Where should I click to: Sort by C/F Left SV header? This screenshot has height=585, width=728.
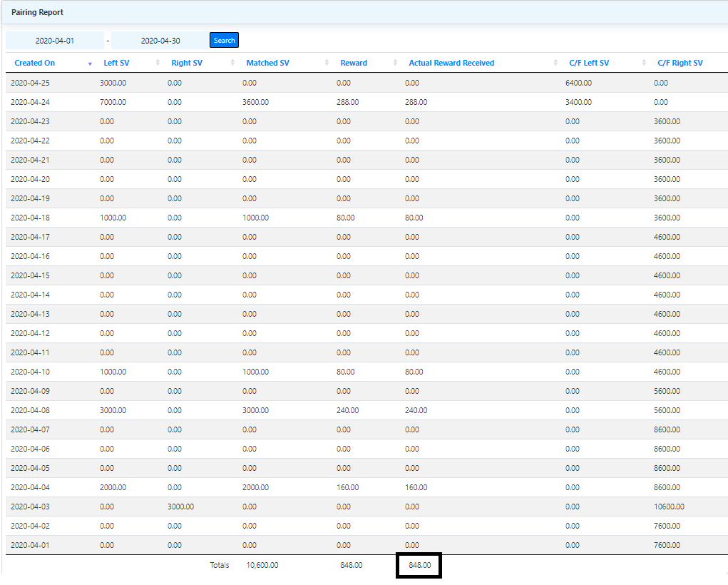coord(589,63)
